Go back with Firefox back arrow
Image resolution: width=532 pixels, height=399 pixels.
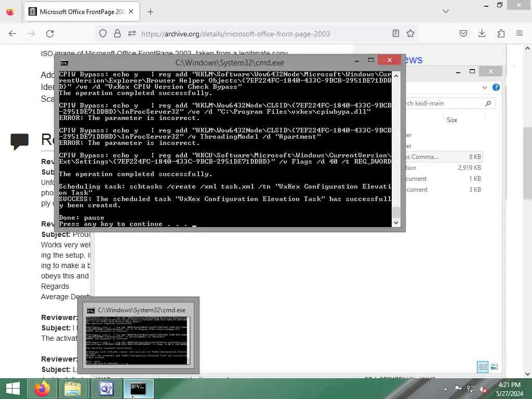(x=12, y=34)
